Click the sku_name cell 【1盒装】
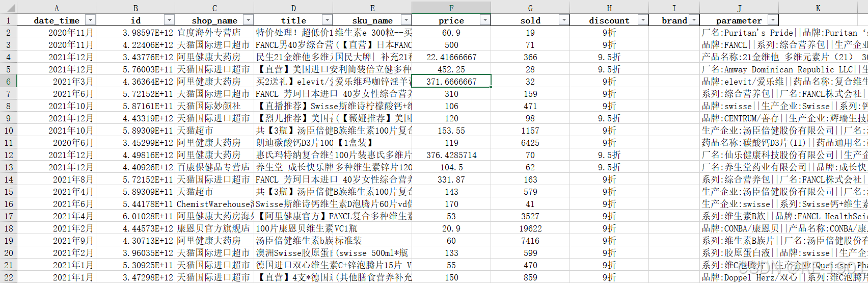 coord(372,143)
